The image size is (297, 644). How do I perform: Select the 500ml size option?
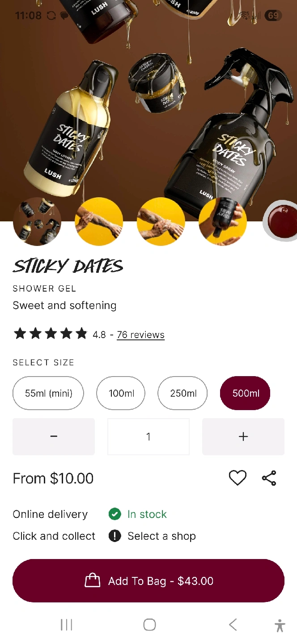[x=245, y=393]
